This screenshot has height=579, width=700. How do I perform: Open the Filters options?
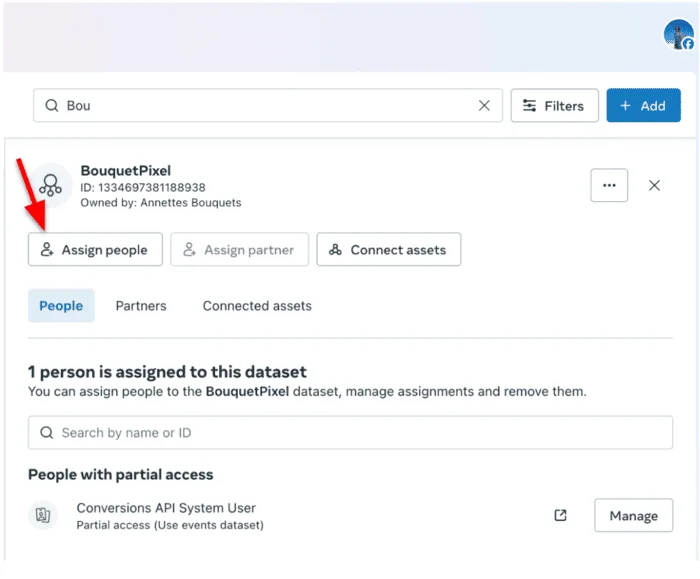[x=554, y=105]
